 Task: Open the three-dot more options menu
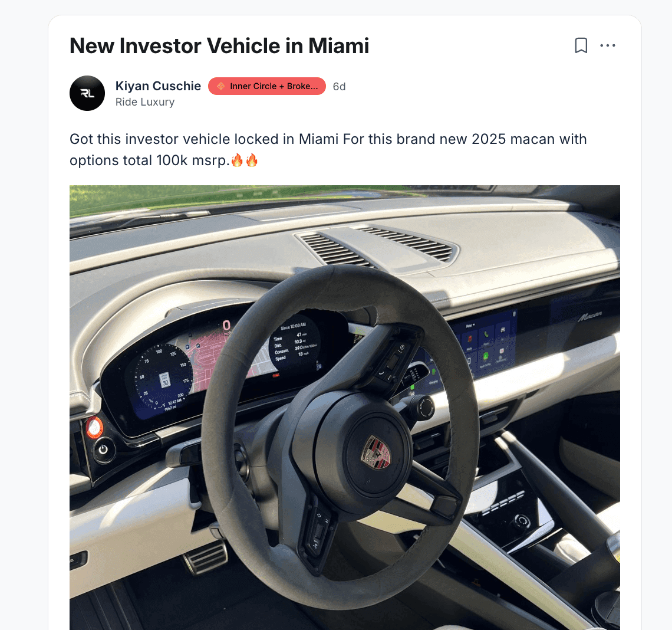pyautogui.click(x=608, y=45)
